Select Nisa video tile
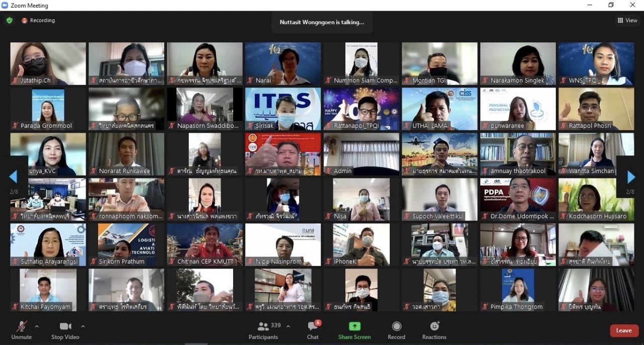This screenshot has height=345, width=644. [x=361, y=199]
